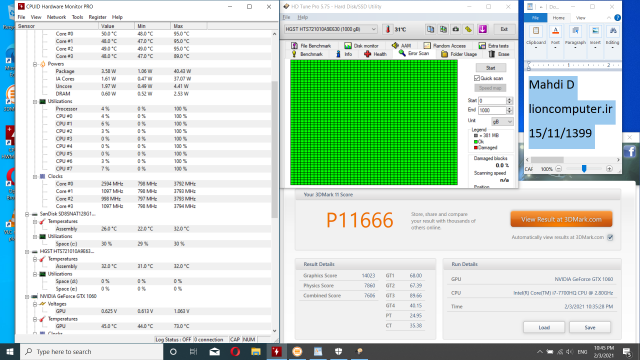Open WordPad View ribbon tab
This screenshot has height=360, width=640.
tap(580, 18)
